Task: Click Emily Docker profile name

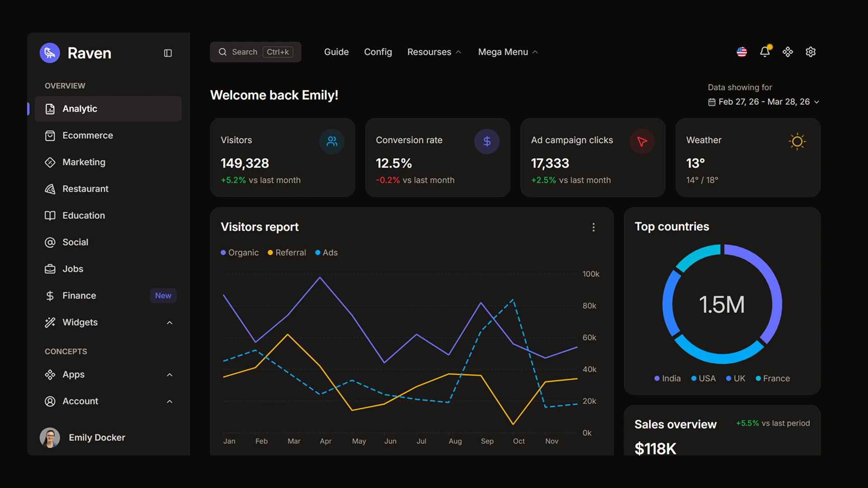Action: (97, 437)
